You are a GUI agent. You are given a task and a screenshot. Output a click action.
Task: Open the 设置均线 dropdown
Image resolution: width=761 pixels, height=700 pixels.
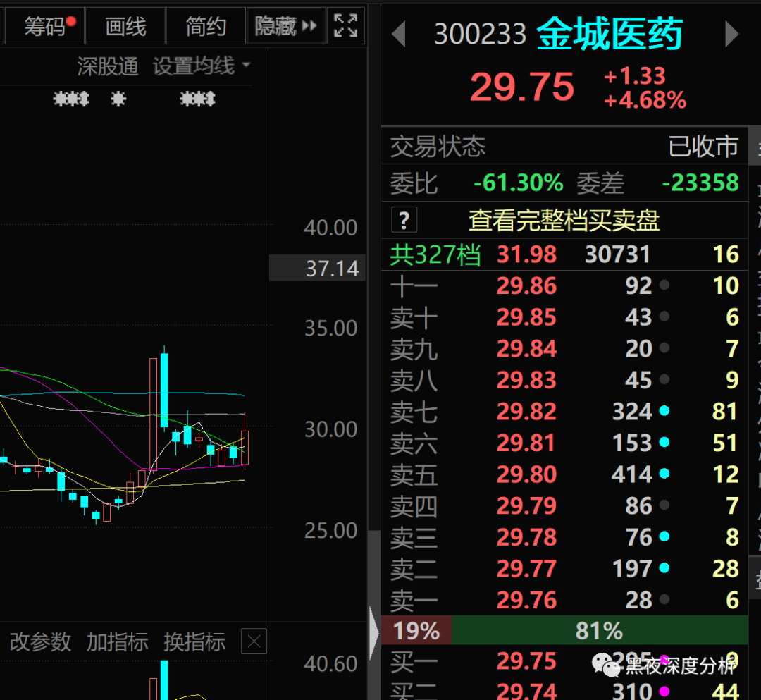tap(202, 66)
